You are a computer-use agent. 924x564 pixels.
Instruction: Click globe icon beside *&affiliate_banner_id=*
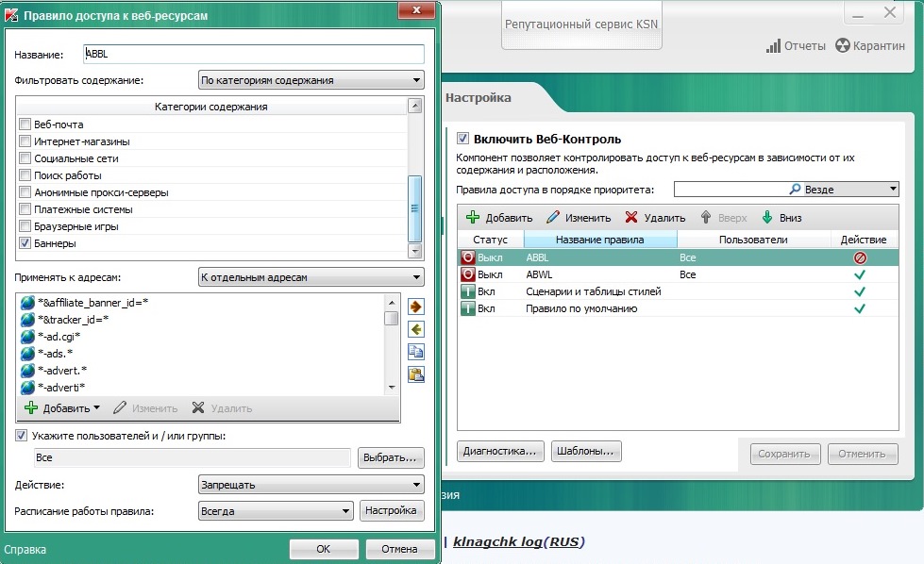(x=27, y=303)
